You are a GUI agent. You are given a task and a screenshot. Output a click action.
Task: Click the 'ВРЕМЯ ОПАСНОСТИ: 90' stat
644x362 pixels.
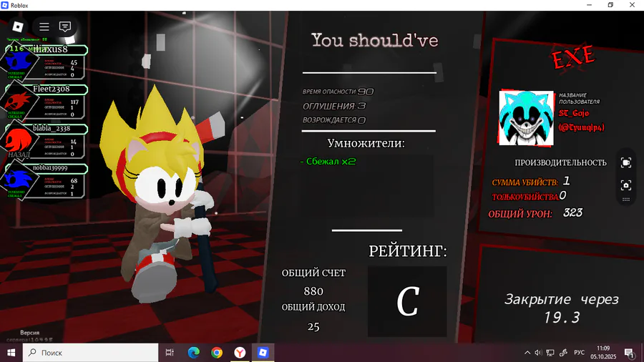coord(338,92)
